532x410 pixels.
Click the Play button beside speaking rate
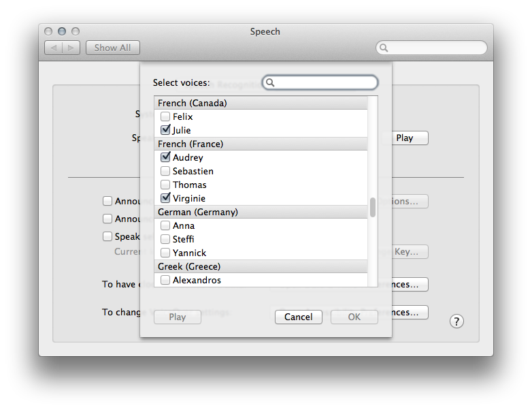(404, 138)
